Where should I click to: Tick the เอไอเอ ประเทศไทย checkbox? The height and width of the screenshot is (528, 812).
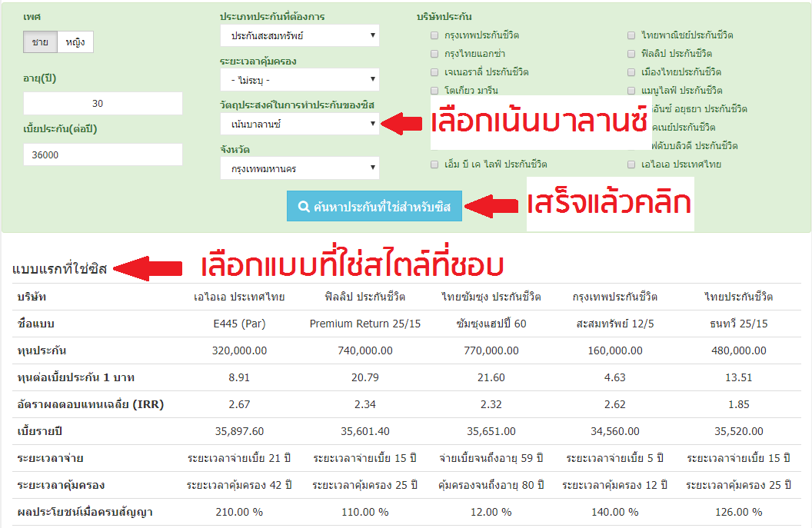click(632, 164)
